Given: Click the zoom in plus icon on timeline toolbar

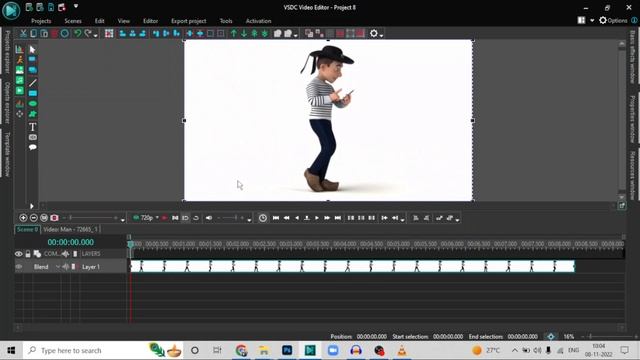Looking at the screenshot, I should pos(23,218).
